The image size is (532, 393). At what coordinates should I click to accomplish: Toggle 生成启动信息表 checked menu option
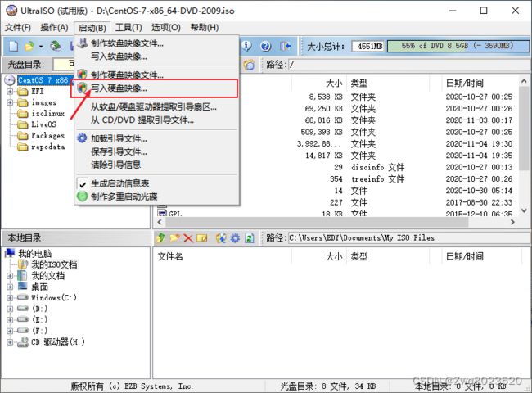point(119,183)
